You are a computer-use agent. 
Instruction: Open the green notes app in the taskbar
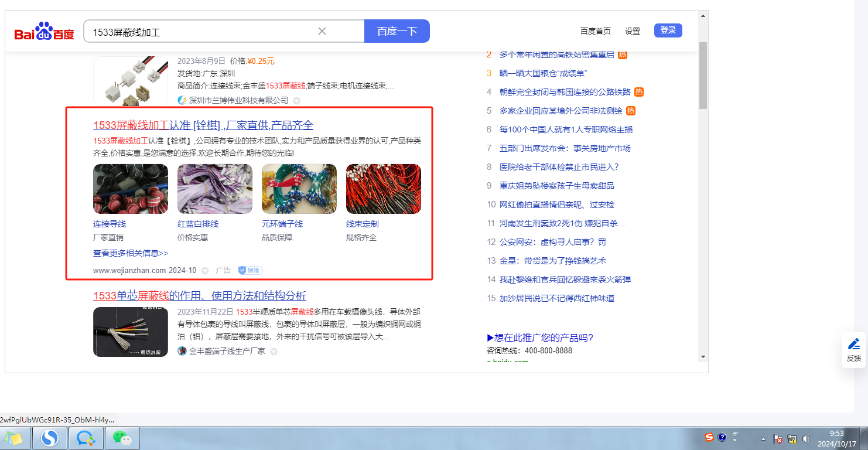point(13,438)
